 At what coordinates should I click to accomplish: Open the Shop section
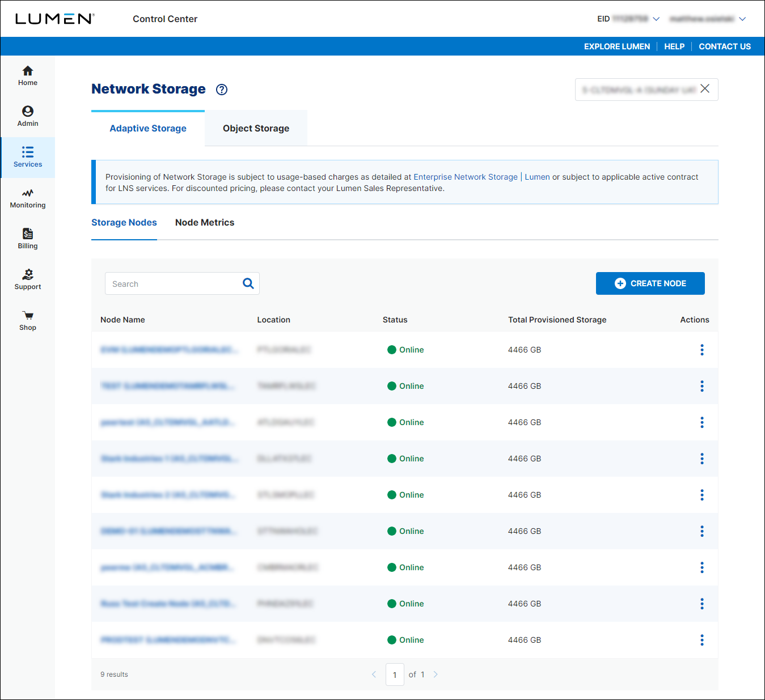click(27, 321)
